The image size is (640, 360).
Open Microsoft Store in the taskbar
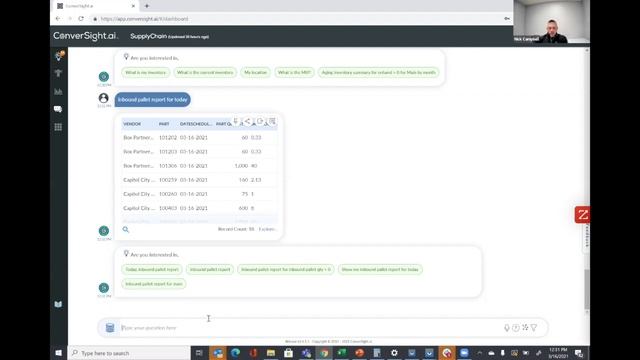pos(289,353)
